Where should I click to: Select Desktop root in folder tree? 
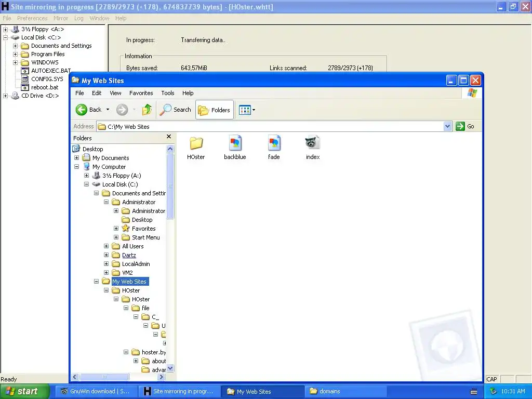(92, 149)
